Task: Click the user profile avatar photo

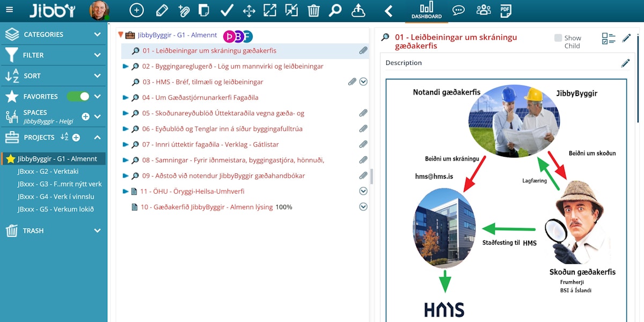Action: click(99, 10)
